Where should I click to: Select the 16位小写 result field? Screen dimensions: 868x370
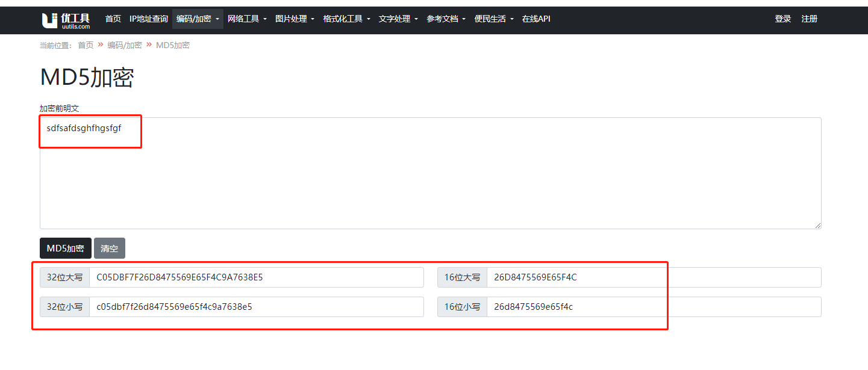pos(653,307)
